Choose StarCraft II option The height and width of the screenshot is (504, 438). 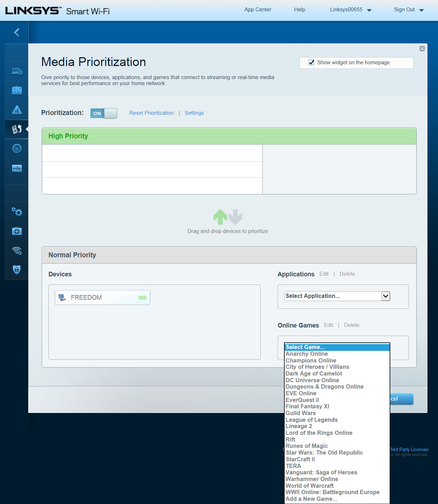337,459
